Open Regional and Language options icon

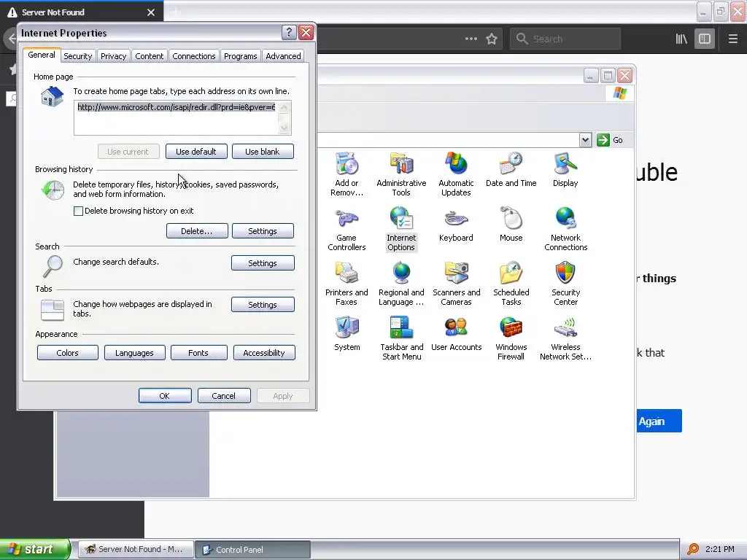coord(401,284)
